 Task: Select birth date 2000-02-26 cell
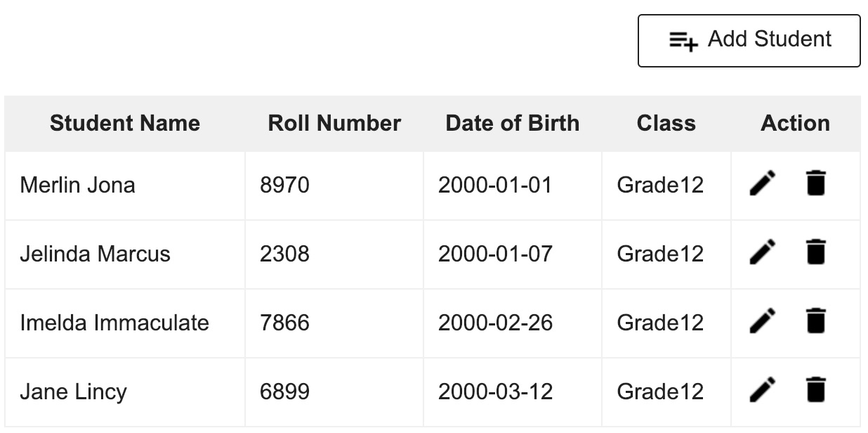[x=495, y=323]
